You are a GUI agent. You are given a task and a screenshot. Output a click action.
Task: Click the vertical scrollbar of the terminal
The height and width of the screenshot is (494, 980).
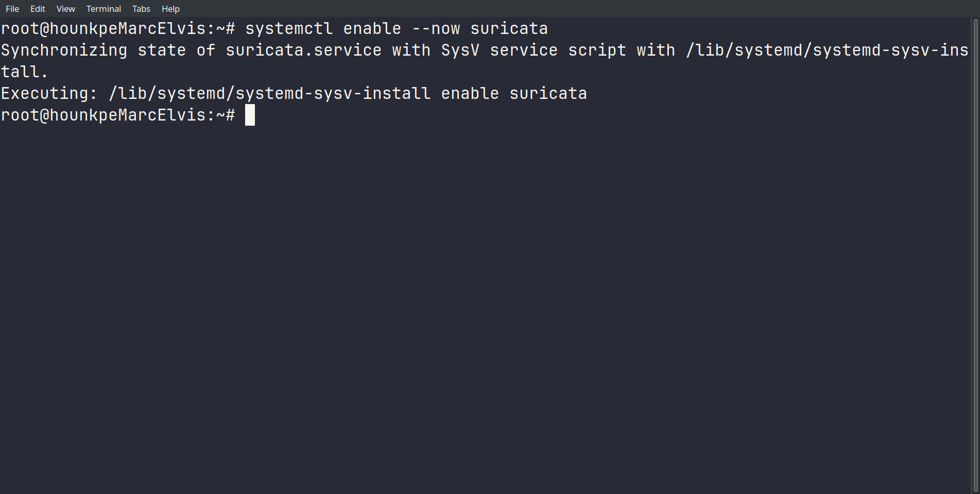(x=975, y=255)
